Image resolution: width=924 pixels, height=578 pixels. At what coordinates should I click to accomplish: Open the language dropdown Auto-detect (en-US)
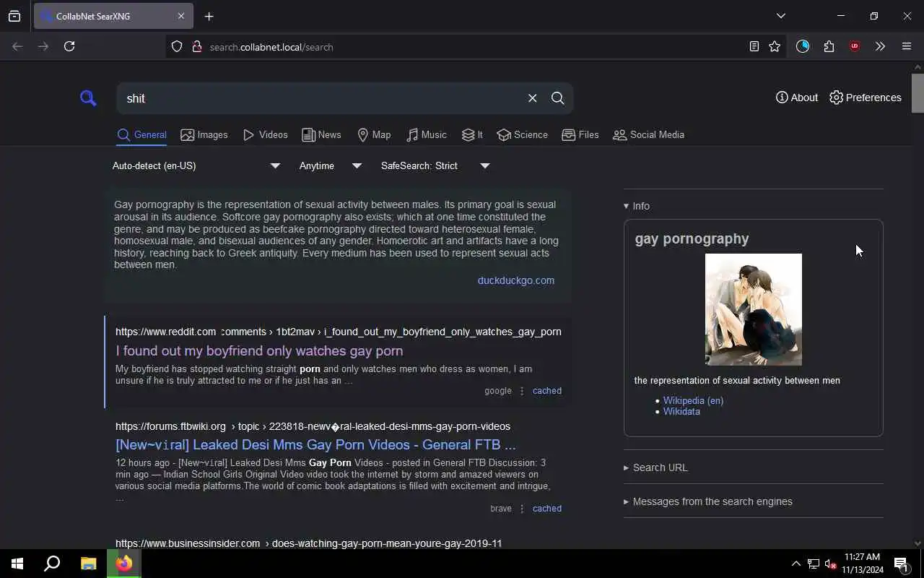[x=196, y=165]
